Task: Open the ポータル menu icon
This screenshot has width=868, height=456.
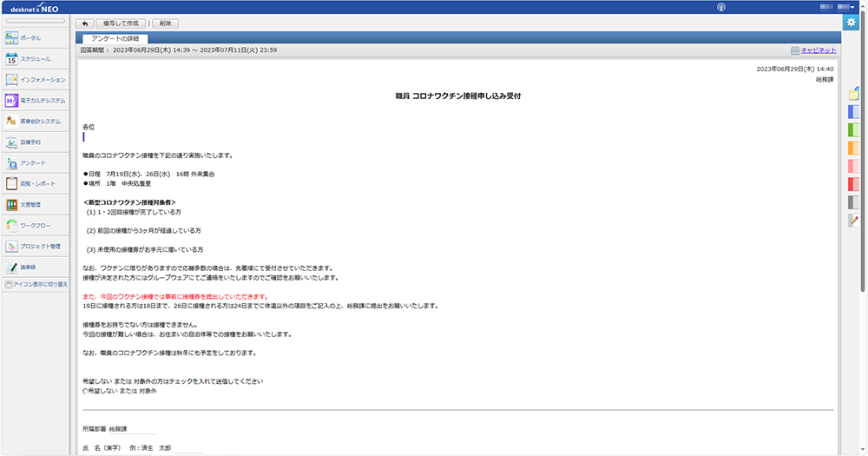Action: 11,37
